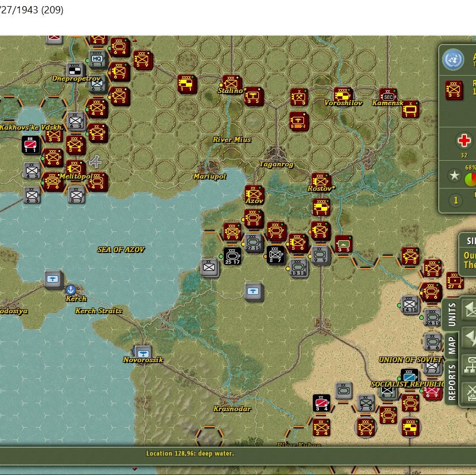Click the Novorossik airbase marker

point(143,353)
